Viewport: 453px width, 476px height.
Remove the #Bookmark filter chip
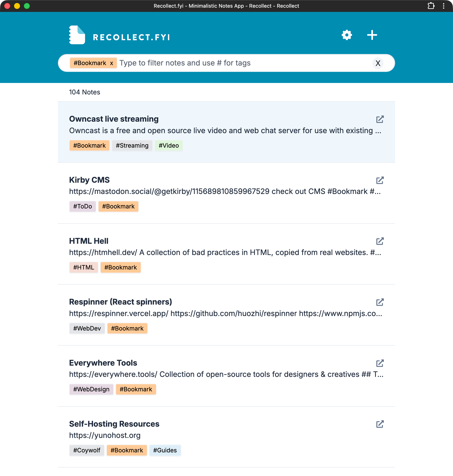[111, 63]
